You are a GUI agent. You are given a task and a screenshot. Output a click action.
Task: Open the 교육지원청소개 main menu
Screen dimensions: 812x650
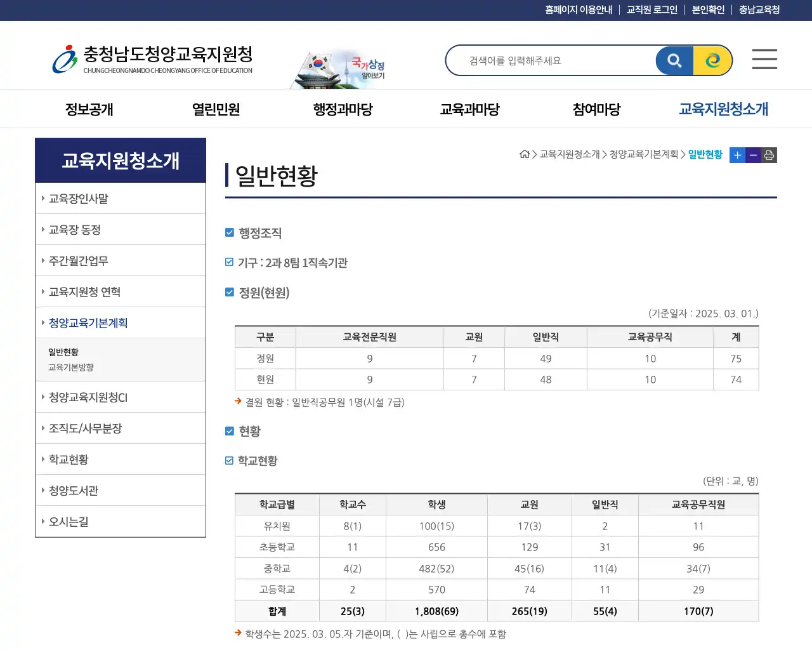click(723, 109)
